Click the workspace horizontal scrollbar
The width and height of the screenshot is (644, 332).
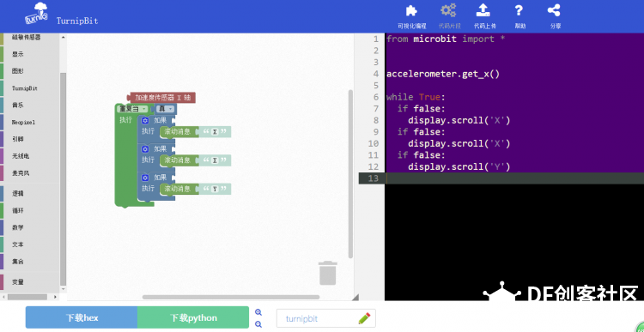coord(231,297)
